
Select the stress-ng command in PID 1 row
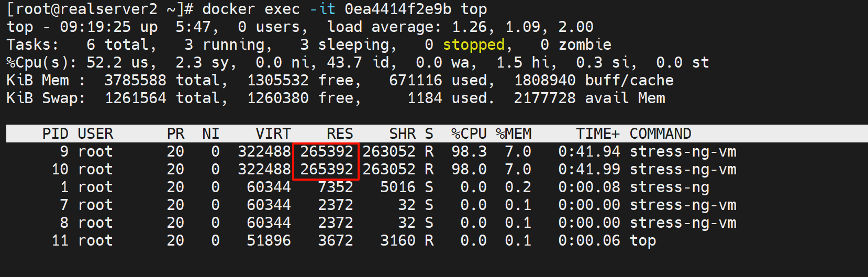tap(669, 187)
